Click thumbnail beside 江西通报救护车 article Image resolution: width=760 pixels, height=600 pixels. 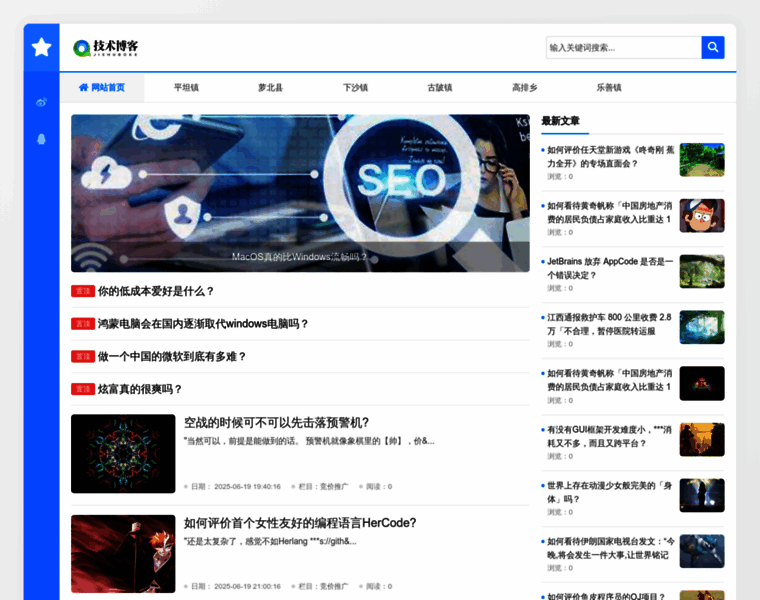702,327
